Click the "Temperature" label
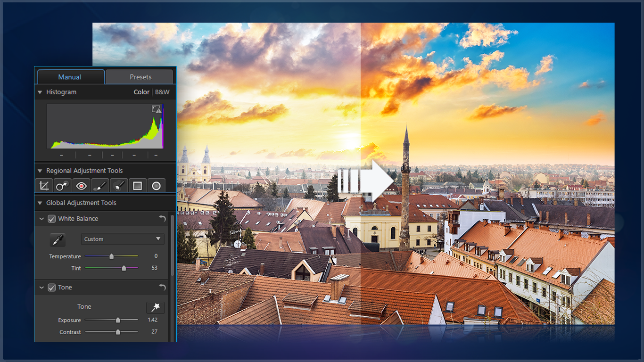 [65, 256]
